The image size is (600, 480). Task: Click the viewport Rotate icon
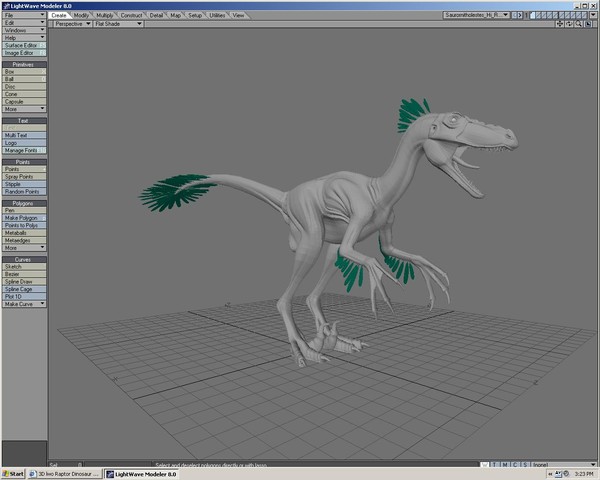pos(569,24)
